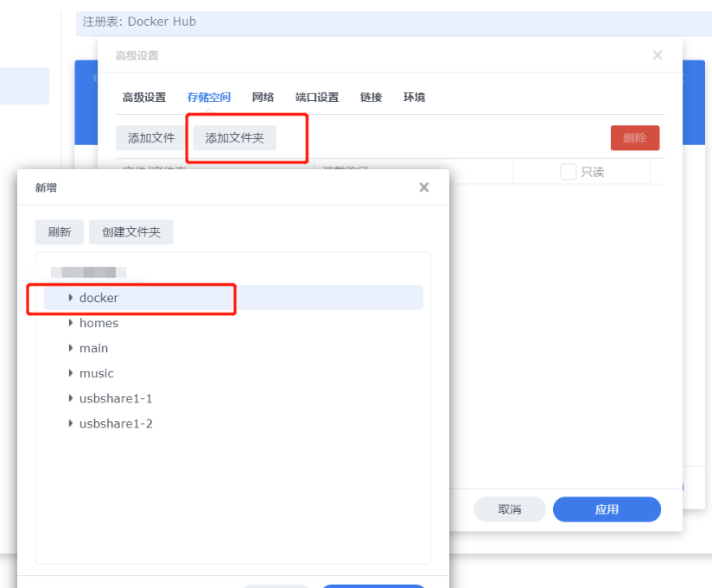Close the 新增 folder dialog
Screen dimensions: 712x588
point(423,187)
